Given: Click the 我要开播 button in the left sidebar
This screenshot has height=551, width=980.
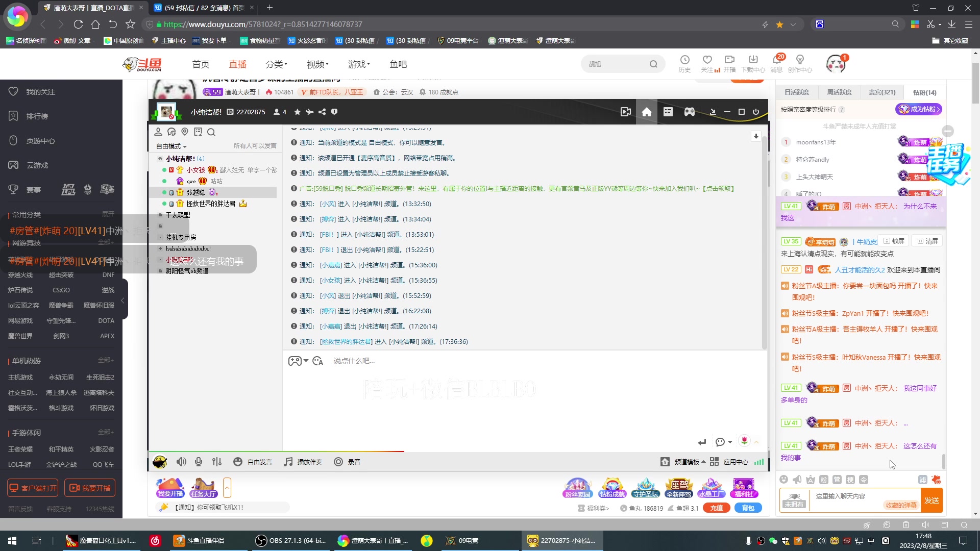Looking at the screenshot, I should [x=90, y=488].
